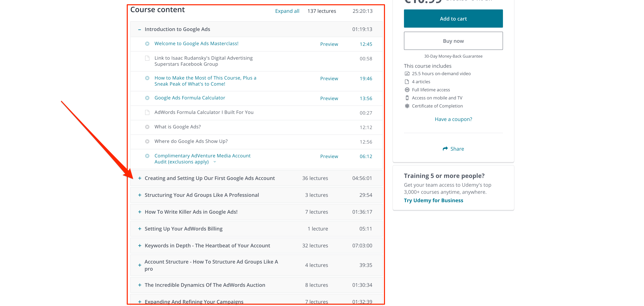Expand Creating and Setting Up Our First Google Ads Account
644x306 pixels.
pos(140,178)
